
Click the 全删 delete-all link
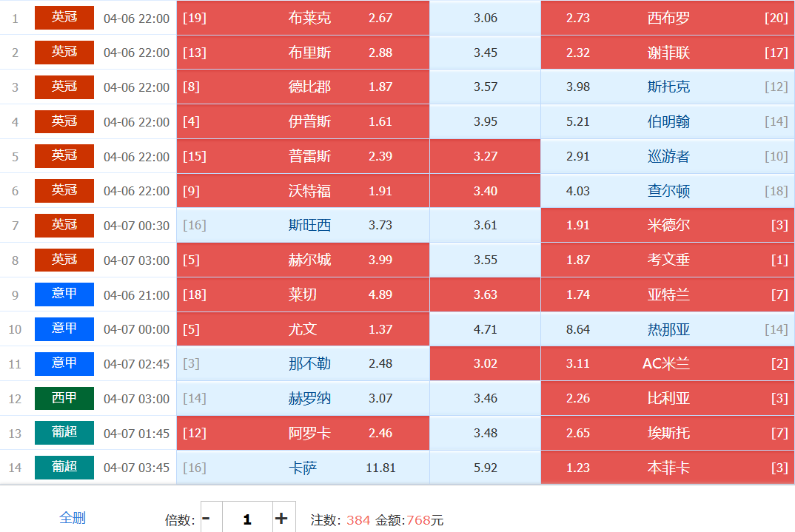[x=73, y=517]
